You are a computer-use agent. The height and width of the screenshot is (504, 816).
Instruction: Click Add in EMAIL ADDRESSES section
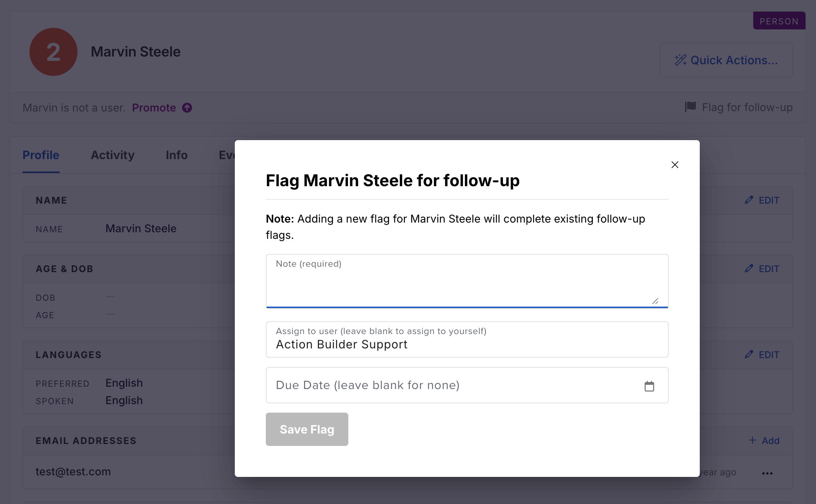tap(771, 441)
